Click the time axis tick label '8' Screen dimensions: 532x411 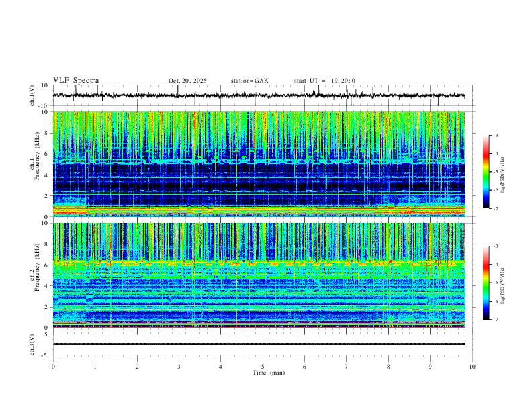[388, 367]
